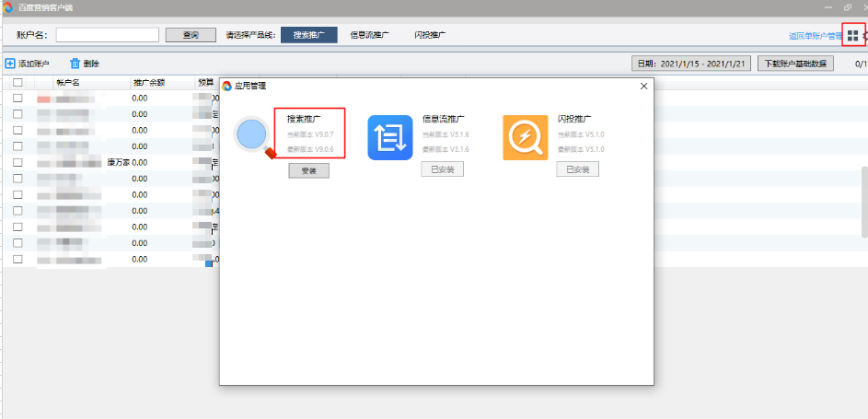Click the blue 信息流推广 app icon
Viewport: 868px width, 419px height.
(390, 138)
